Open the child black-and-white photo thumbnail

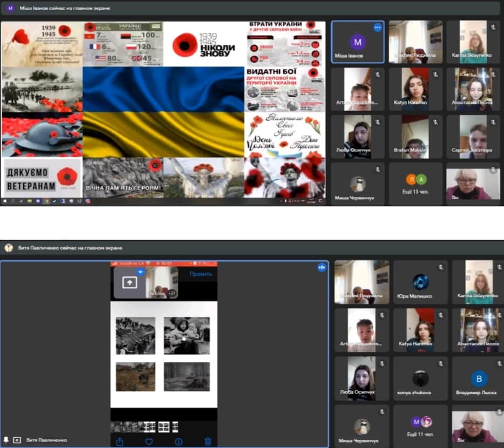click(186, 335)
